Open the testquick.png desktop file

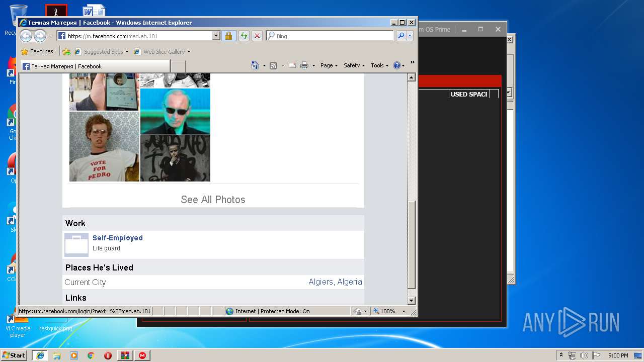point(55,328)
